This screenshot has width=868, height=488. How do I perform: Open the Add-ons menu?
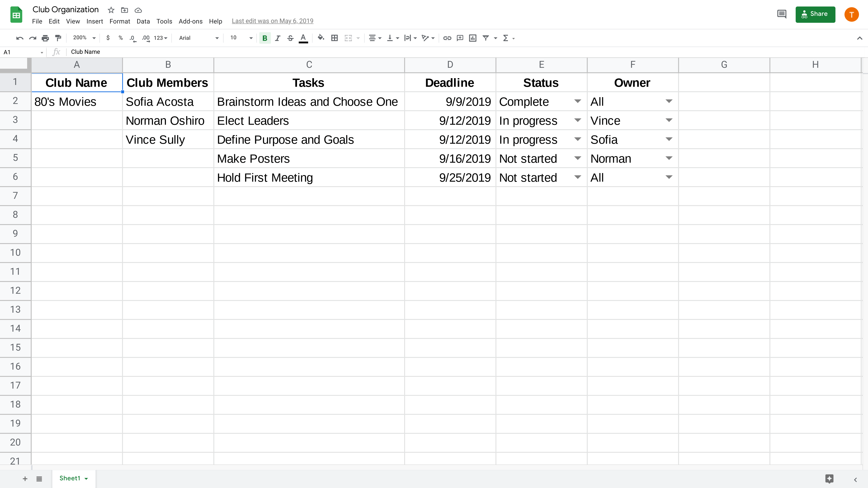coord(190,21)
